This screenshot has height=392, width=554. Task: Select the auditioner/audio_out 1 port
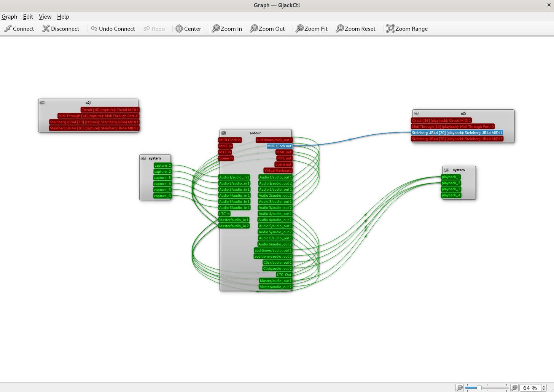273,250
